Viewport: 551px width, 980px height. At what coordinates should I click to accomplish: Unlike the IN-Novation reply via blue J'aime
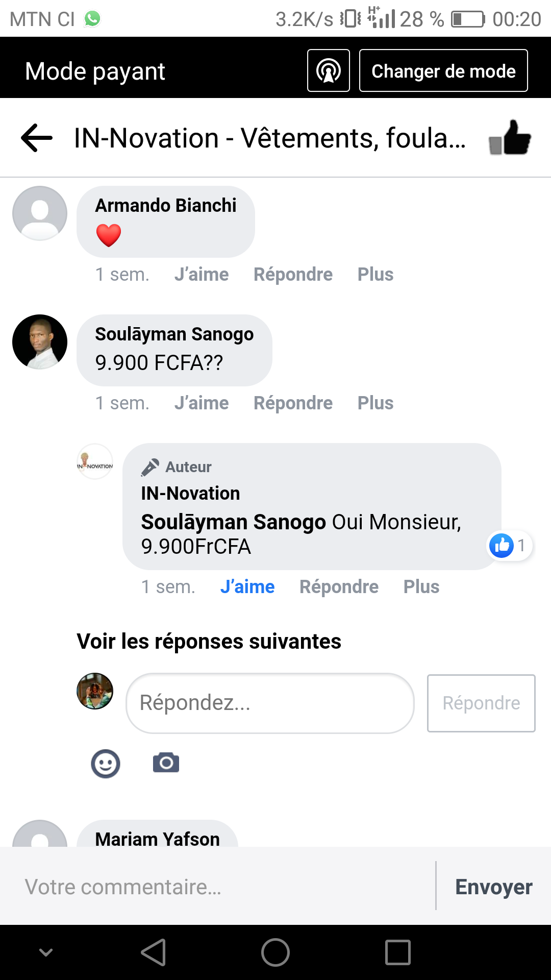point(247,587)
